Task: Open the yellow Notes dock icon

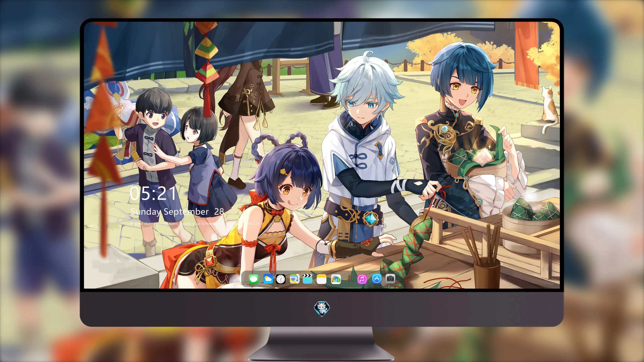Action: pyautogui.click(x=321, y=279)
